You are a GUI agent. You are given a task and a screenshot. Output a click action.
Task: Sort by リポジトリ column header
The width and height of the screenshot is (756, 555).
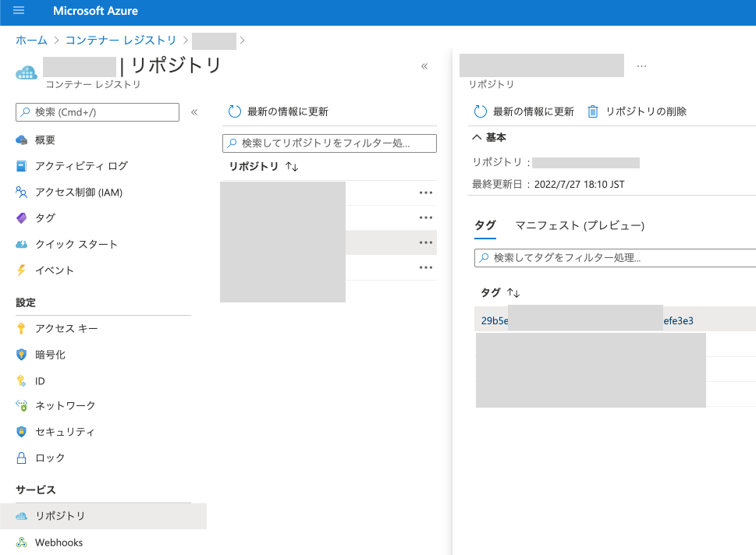(x=263, y=166)
